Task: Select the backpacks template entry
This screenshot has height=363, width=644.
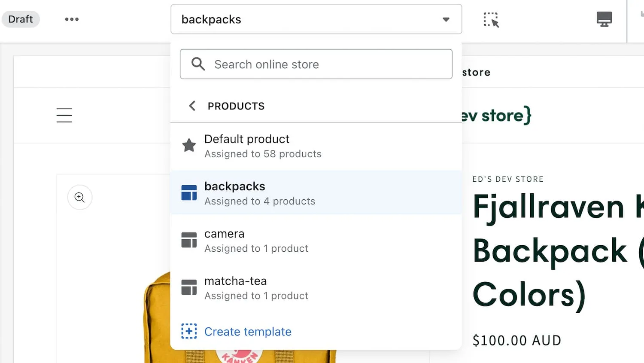Action: (x=316, y=192)
